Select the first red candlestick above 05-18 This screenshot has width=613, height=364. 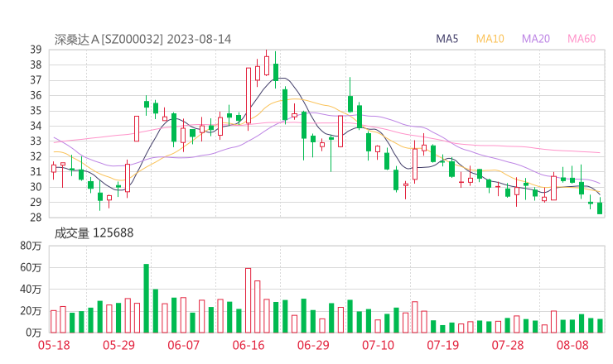[54, 170]
